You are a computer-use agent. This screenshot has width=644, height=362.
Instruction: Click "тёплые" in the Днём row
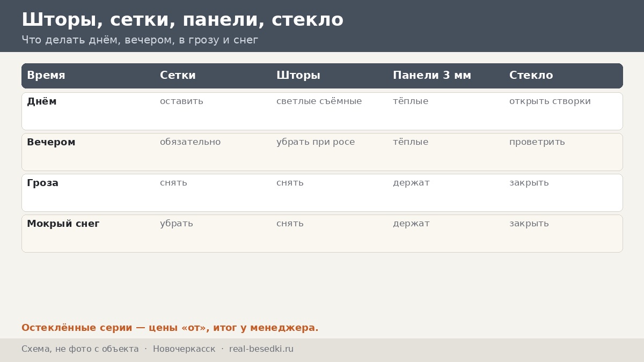pyautogui.click(x=411, y=101)
